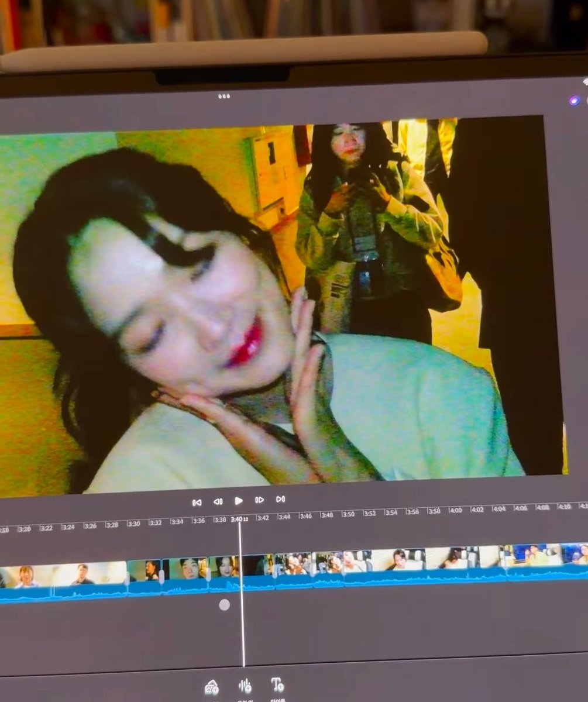Click the 3:58 mark on the ruler
Screen dimensions: 588x702
click(434, 511)
